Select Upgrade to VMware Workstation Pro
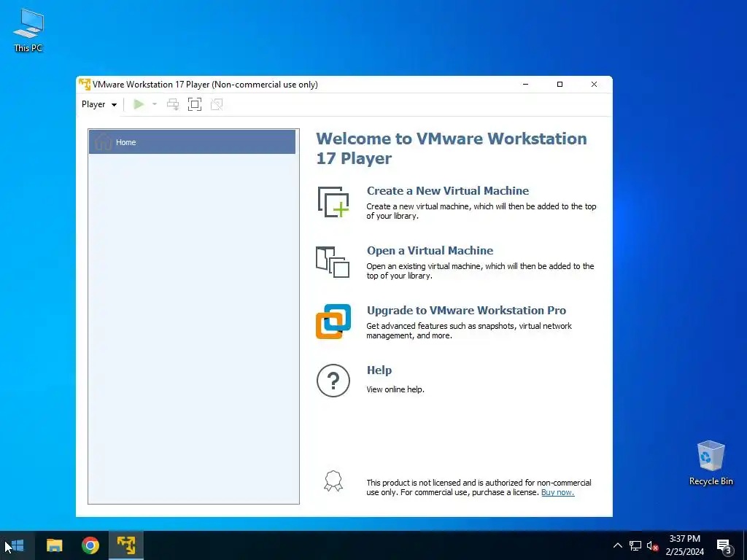This screenshot has width=747, height=560. tap(466, 311)
